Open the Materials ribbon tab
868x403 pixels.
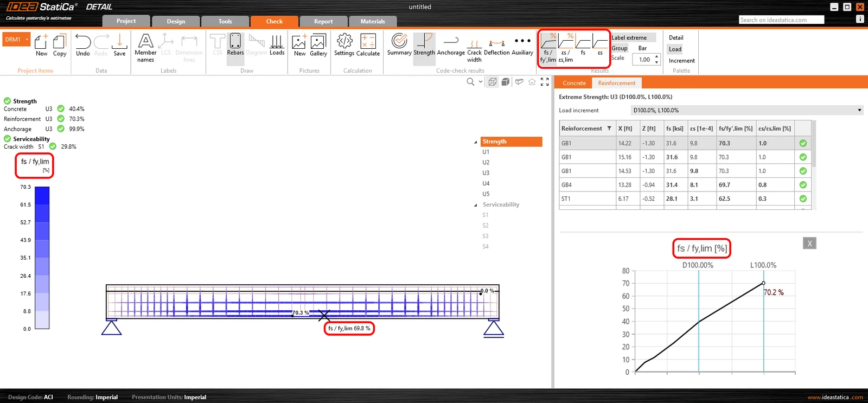tap(373, 21)
